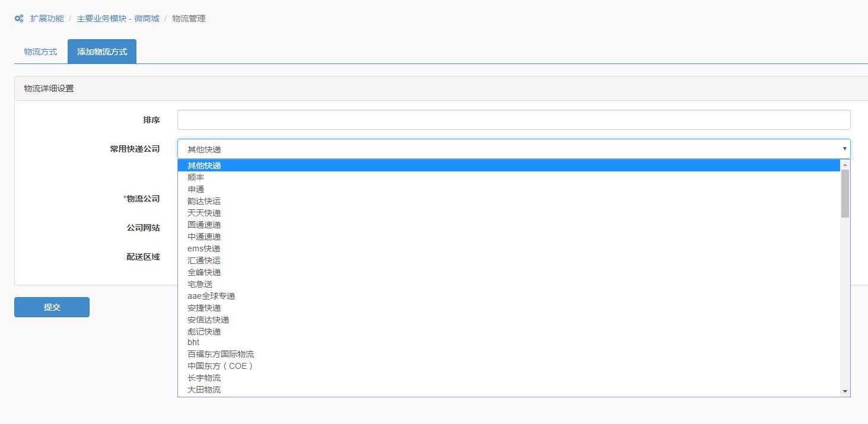The width and height of the screenshot is (868, 424).
Task: Select 申通 in the dropdown list
Action: coord(196,189)
